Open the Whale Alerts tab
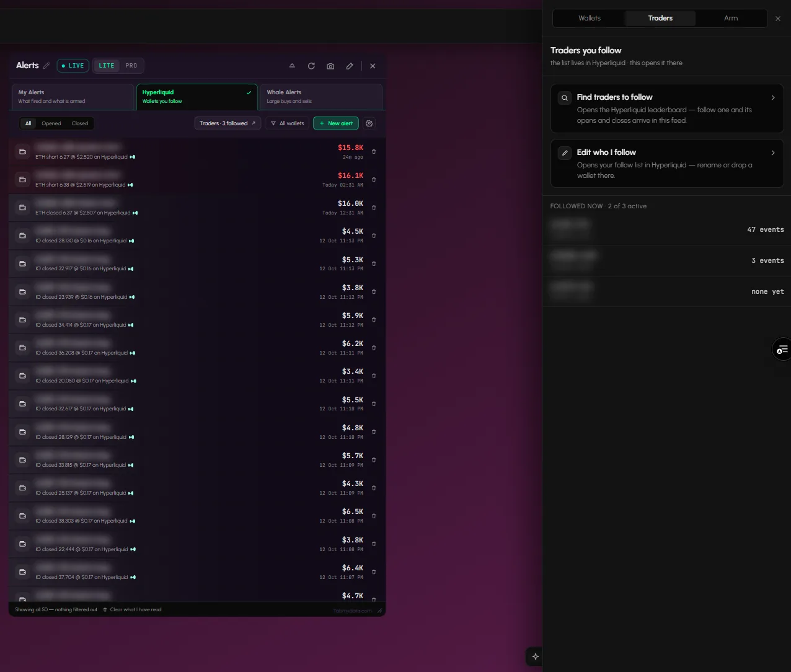791x672 pixels. [x=321, y=97]
